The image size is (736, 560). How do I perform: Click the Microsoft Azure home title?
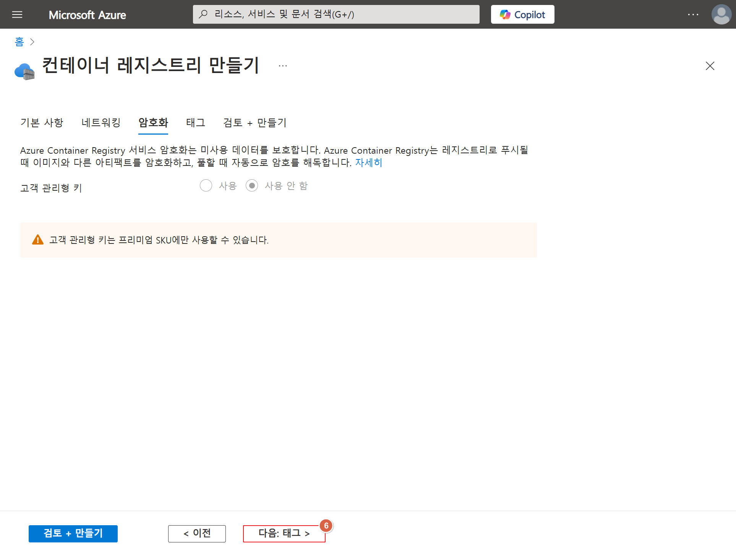point(87,15)
